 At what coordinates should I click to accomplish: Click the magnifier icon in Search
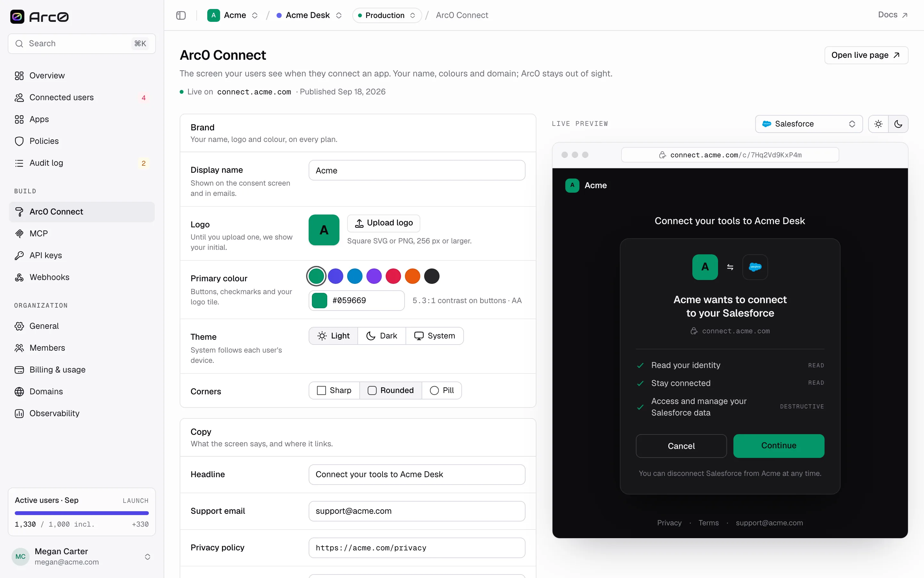19,44
